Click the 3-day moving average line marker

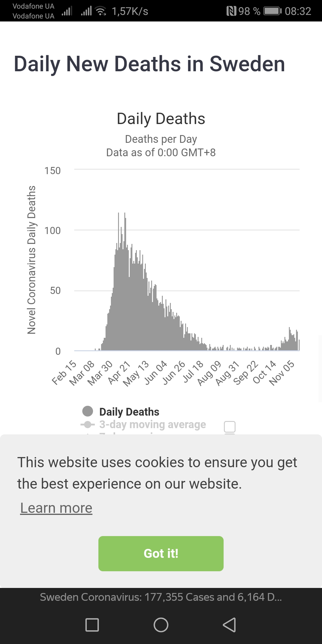[88, 424]
